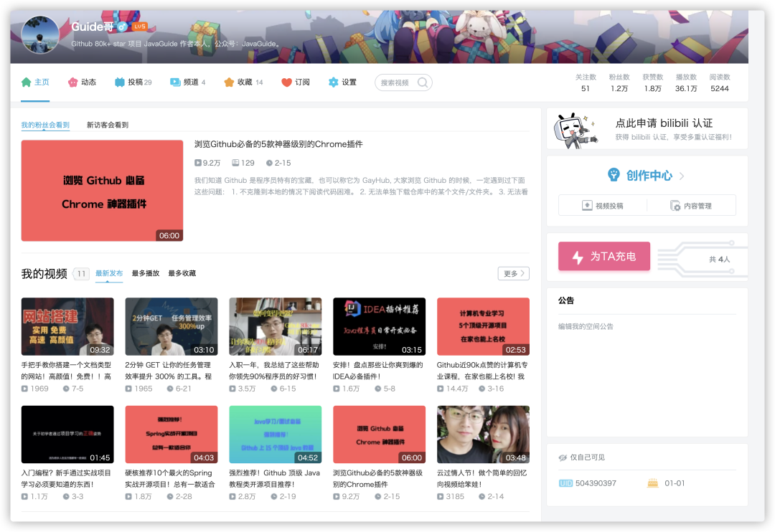Open the Spring实战开源项目 thumbnail
Viewport: 775px width, 532px height.
click(172, 434)
